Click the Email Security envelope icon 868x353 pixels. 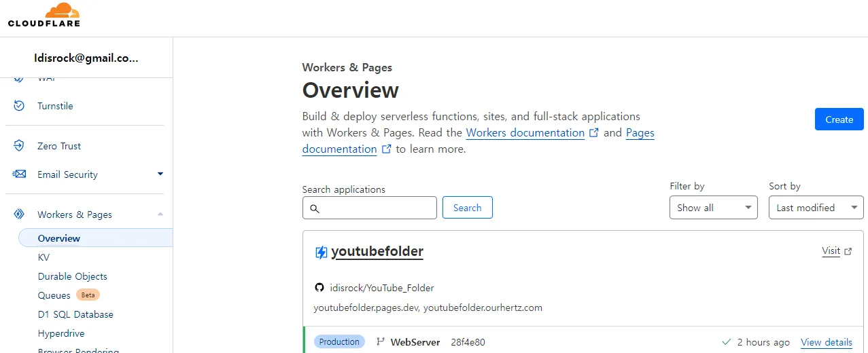point(19,174)
